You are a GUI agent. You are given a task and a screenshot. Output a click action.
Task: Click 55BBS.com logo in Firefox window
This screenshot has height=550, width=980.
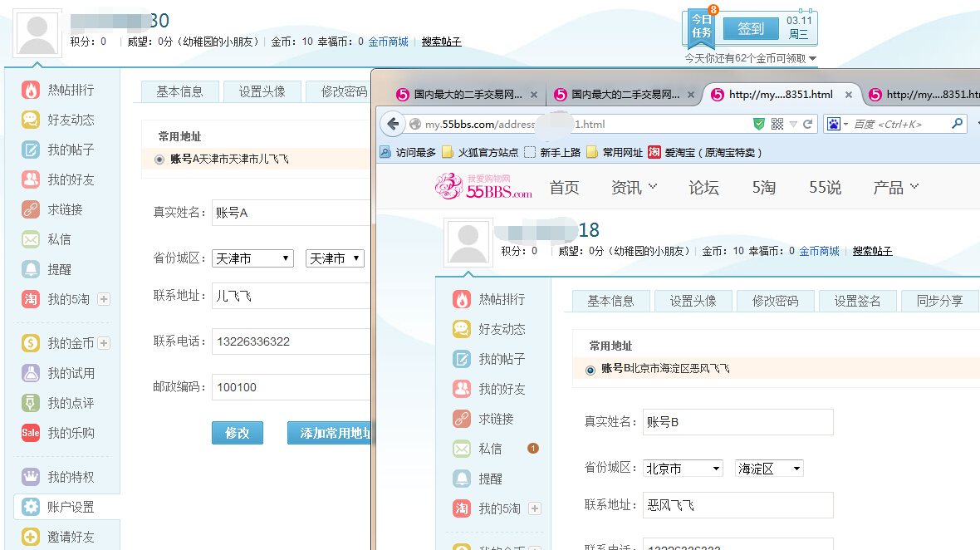[483, 187]
